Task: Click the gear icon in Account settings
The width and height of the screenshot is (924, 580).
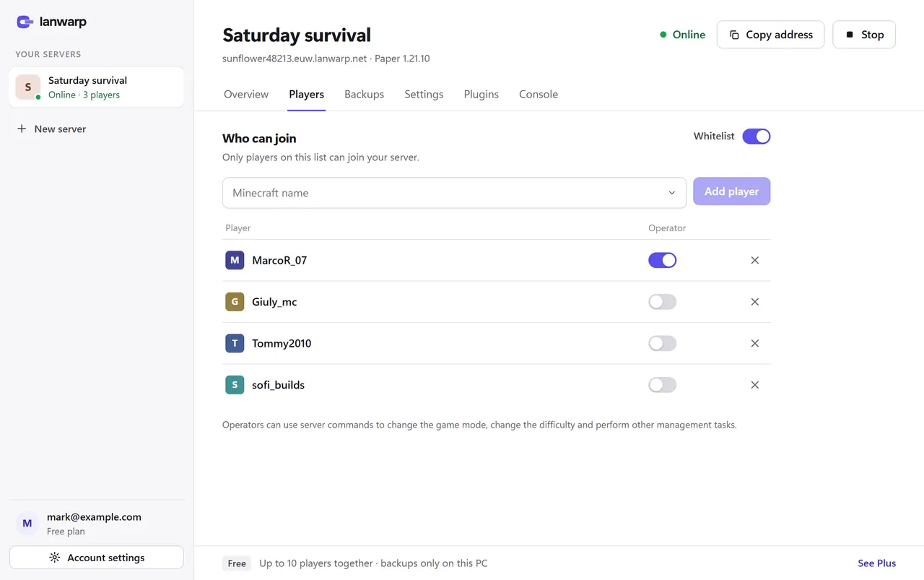Action: point(55,558)
